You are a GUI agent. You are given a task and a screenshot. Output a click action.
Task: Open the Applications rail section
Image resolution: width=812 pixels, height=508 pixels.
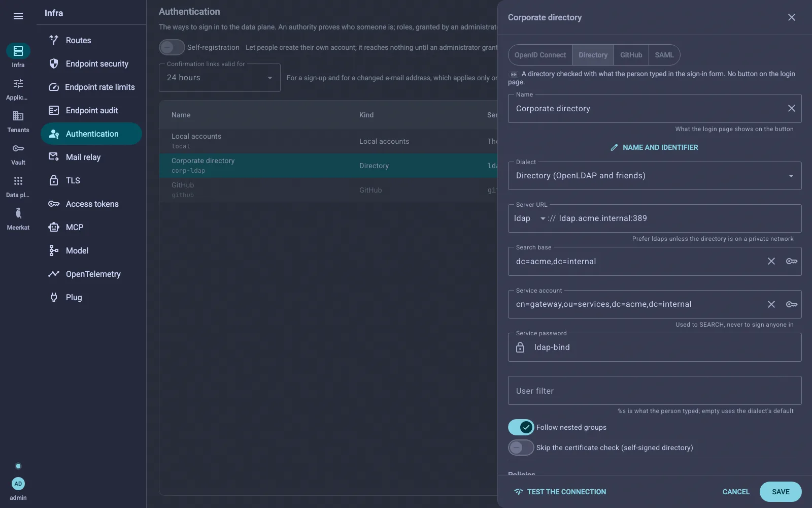click(18, 89)
